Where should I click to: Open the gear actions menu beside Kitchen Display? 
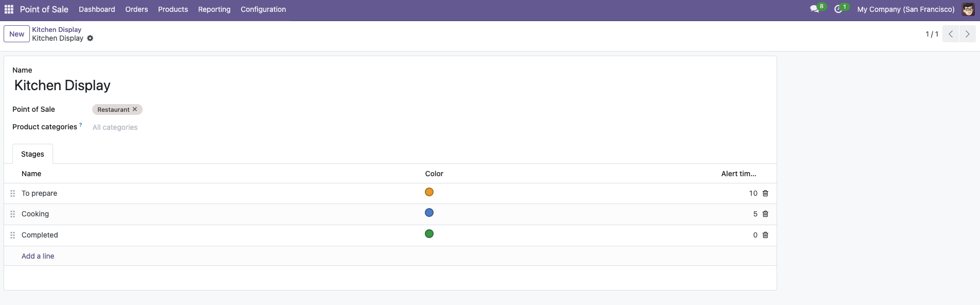[90, 38]
